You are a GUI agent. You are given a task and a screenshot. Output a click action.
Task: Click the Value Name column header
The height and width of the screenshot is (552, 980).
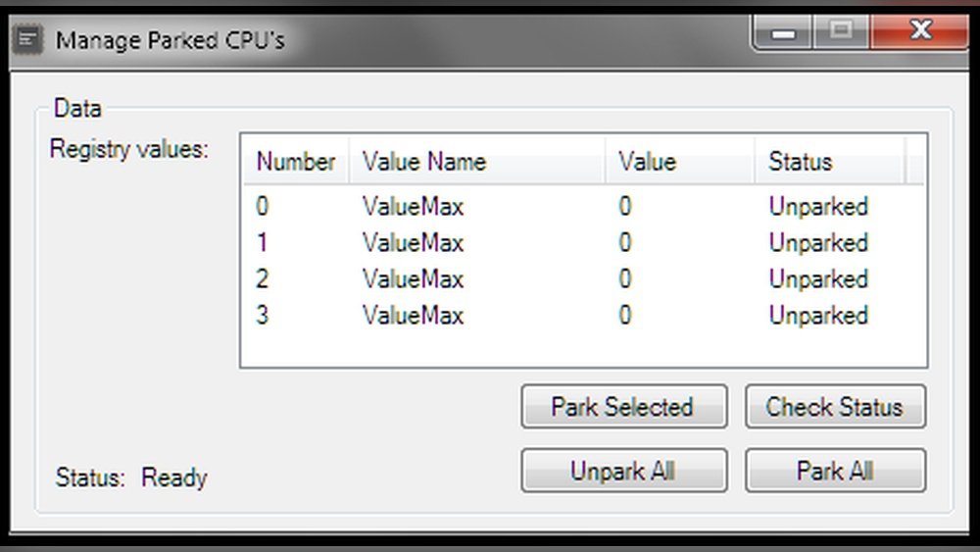(423, 162)
